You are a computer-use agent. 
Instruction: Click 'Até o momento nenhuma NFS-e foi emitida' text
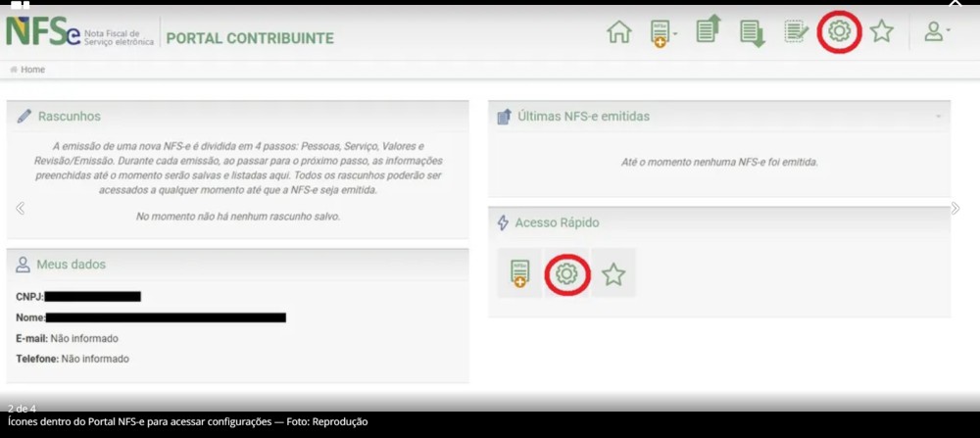pyautogui.click(x=719, y=163)
